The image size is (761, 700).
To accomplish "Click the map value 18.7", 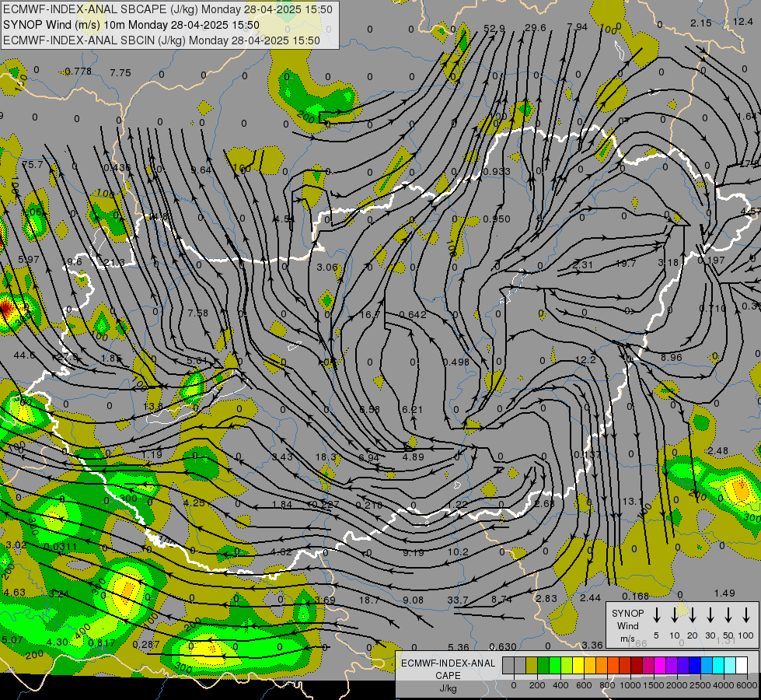I will (369, 600).
